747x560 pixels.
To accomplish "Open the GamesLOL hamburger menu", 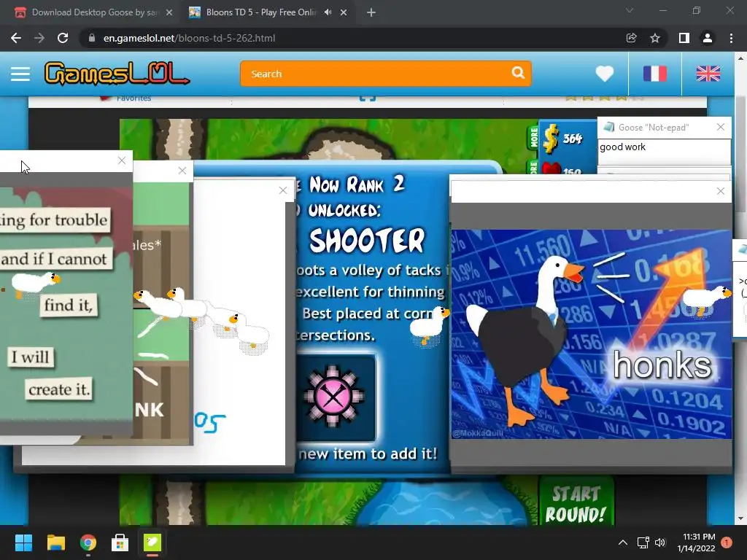I will pyautogui.click(x=20, y=74).
